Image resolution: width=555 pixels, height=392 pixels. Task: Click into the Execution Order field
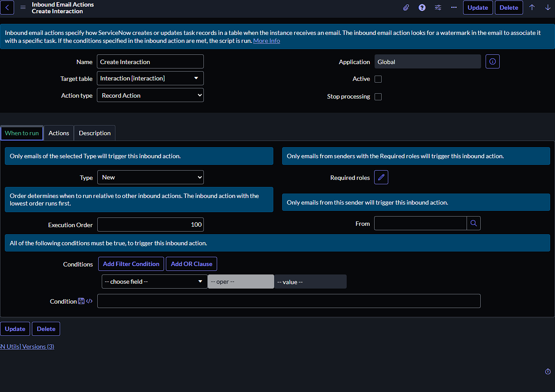coord(150,225)
